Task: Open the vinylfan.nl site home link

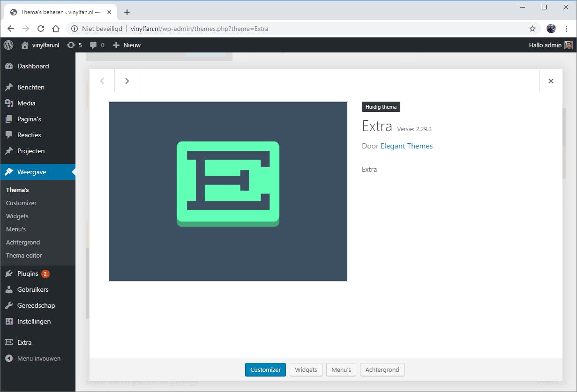Action: [40, 45]
